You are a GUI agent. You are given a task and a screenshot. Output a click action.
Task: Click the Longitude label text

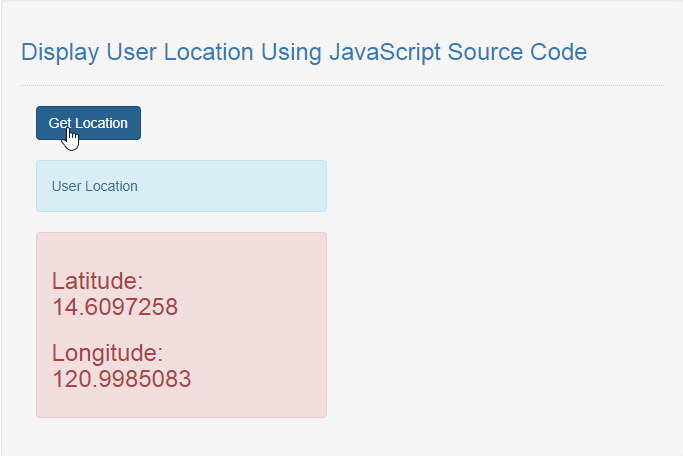pyautogui.click(x=108, y=353)
